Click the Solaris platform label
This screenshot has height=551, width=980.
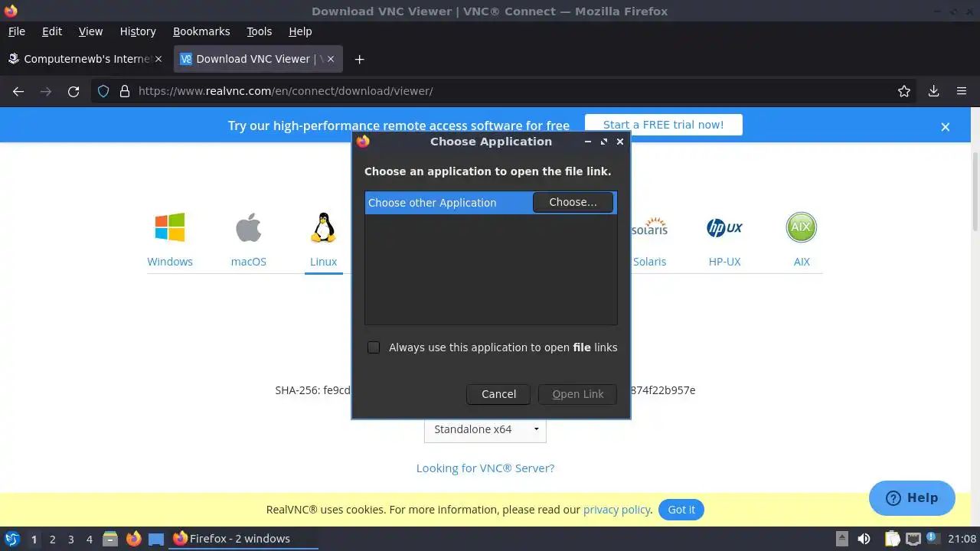tap(650, 262)
